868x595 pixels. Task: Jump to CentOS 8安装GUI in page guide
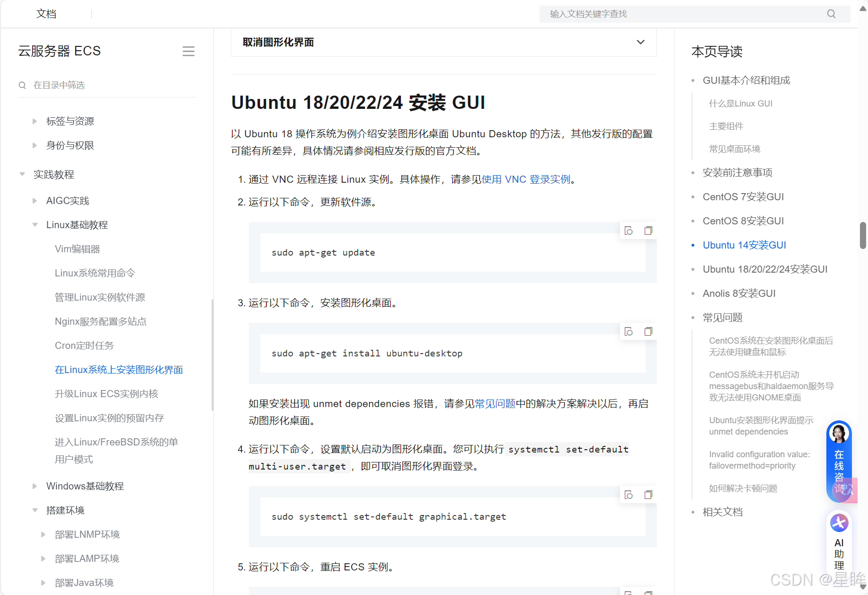coord(743,221)
